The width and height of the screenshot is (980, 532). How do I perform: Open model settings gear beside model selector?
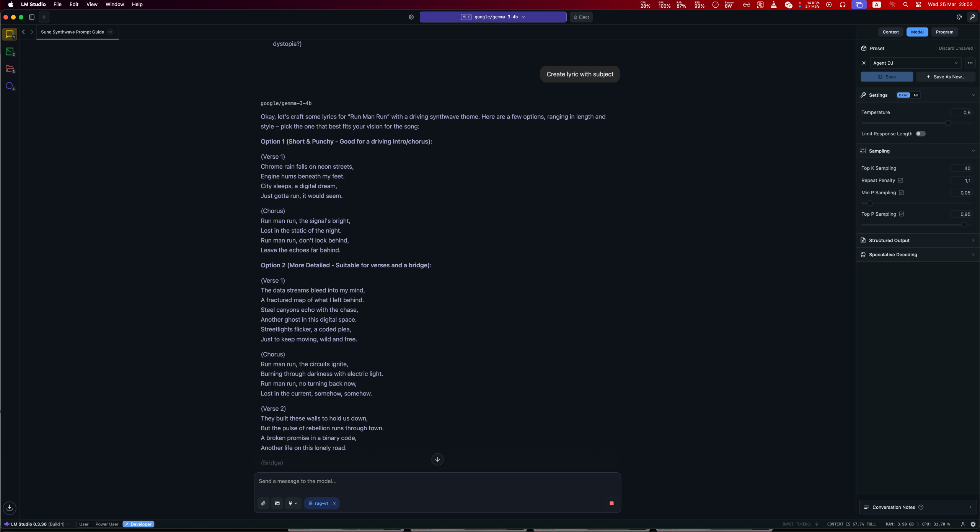[411, 17]
